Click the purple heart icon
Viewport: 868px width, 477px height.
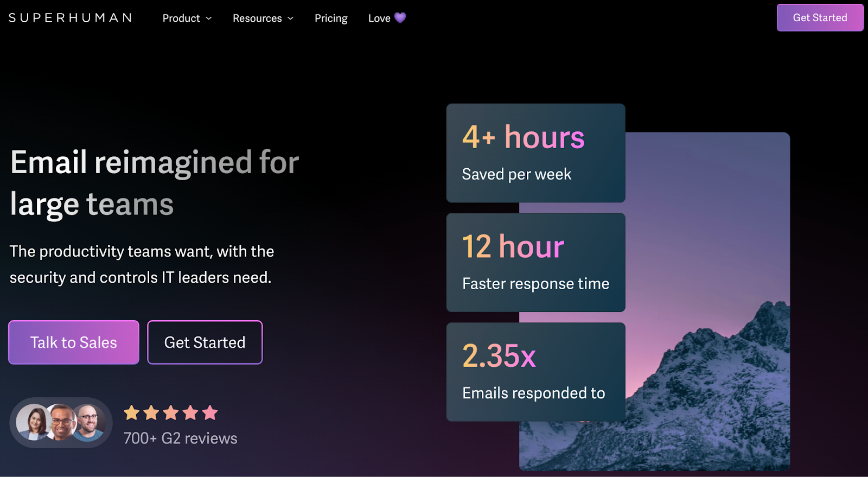coord(400,18)
